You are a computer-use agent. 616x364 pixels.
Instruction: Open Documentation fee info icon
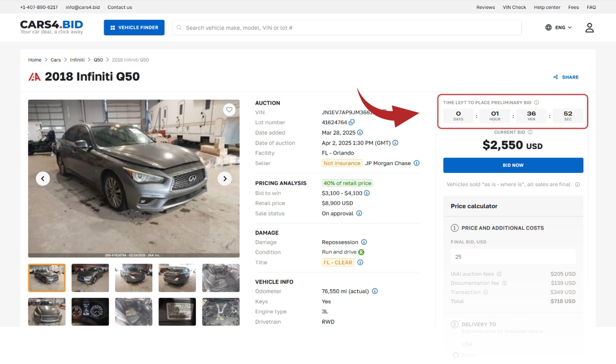point(504,283)
